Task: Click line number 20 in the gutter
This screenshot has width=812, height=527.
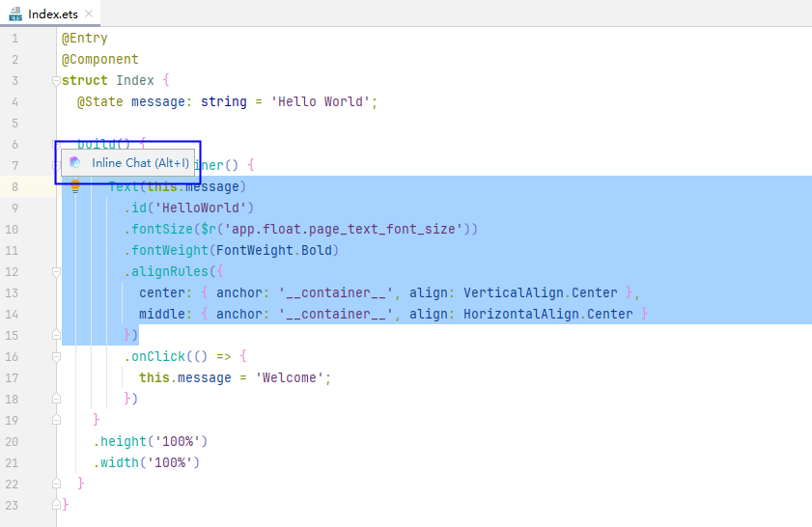Action: (12, 442)
